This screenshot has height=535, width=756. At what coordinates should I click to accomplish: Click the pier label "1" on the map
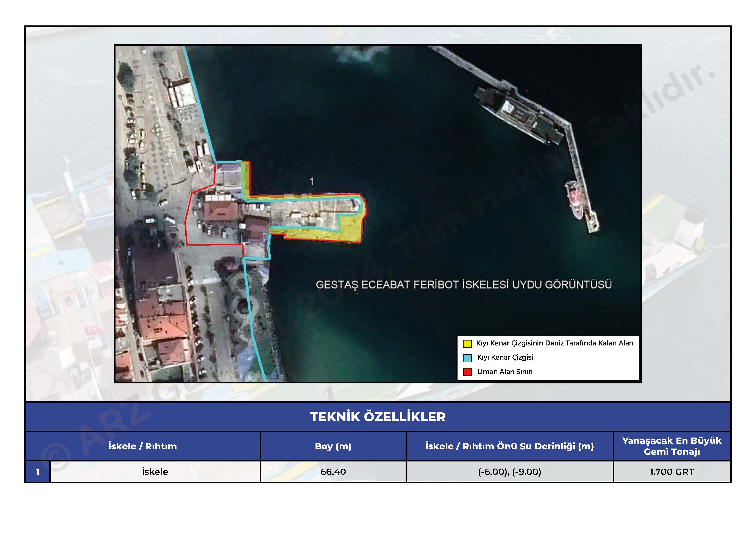(x=311, y=182)
